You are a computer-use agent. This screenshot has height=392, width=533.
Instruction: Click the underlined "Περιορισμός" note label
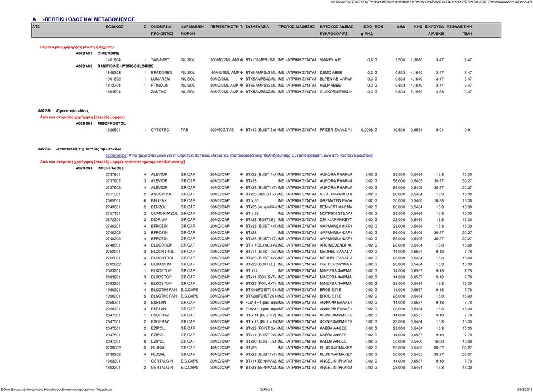116,155
